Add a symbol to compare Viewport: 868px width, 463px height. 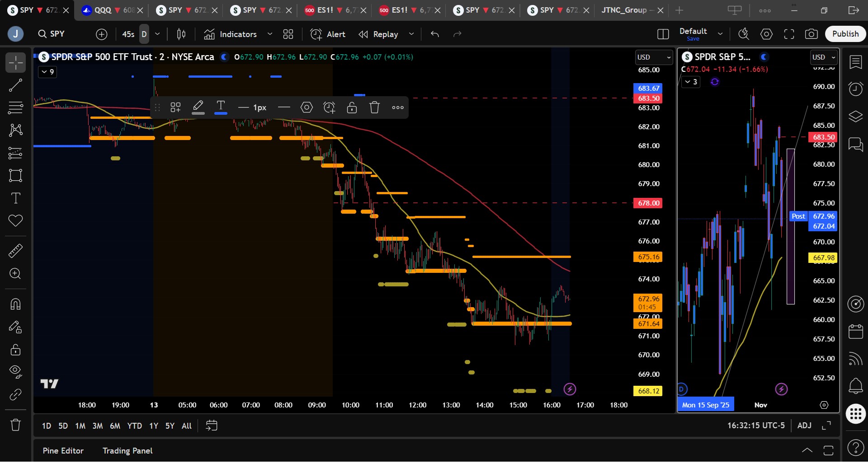coord(102,34)
